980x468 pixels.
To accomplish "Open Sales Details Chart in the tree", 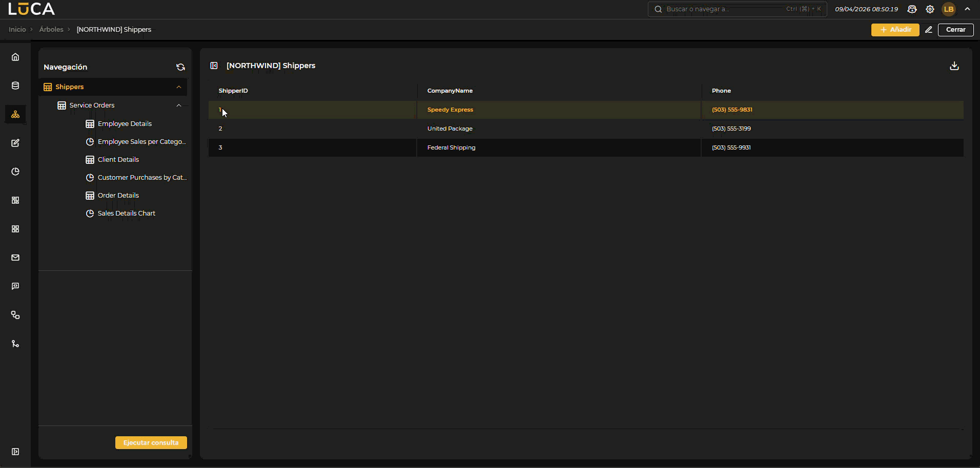I will (x=127, y=214).
